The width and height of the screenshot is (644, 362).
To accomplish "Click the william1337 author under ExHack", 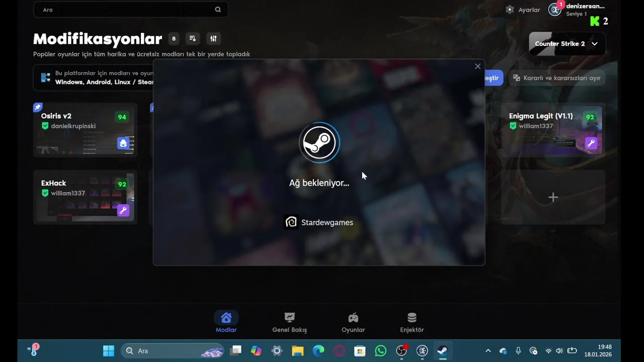I will [x=68, y=193].
